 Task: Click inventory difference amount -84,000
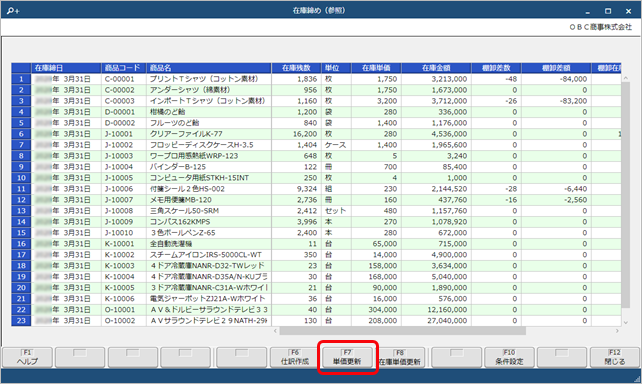(573, 79)
